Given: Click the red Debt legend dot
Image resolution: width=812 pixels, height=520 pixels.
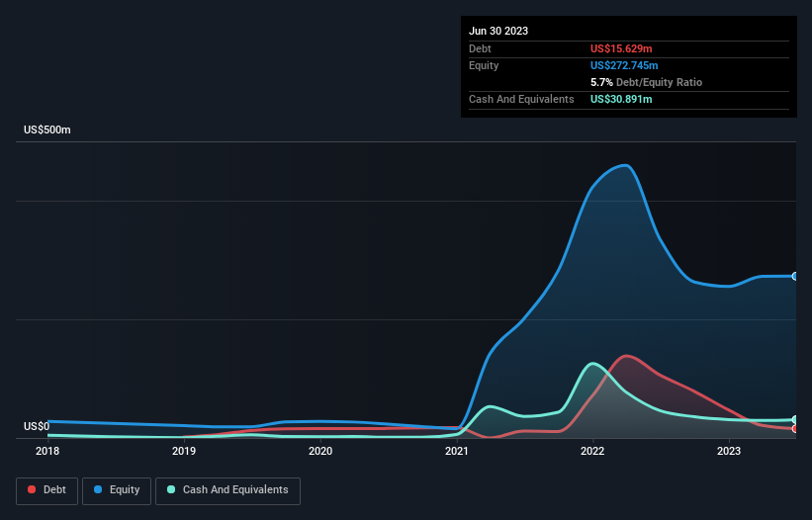Looking at the screenshot, I should 32,489.
